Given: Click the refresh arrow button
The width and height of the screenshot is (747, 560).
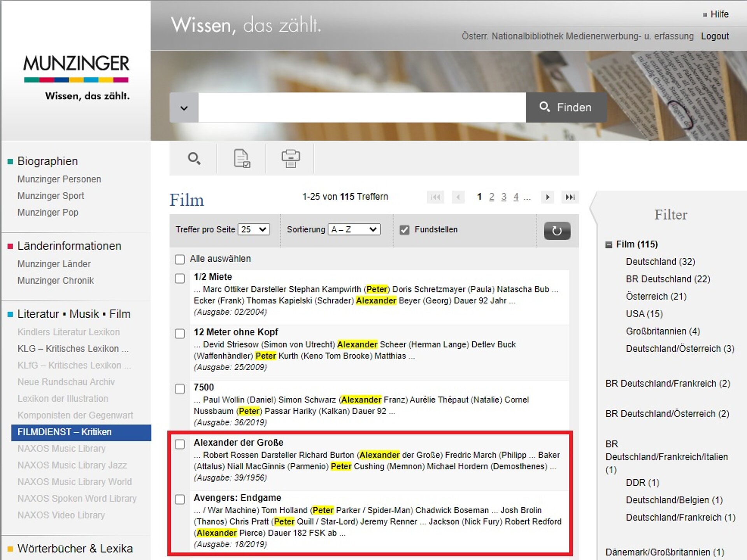Looking at the screenshot, I should click(557, 231).
